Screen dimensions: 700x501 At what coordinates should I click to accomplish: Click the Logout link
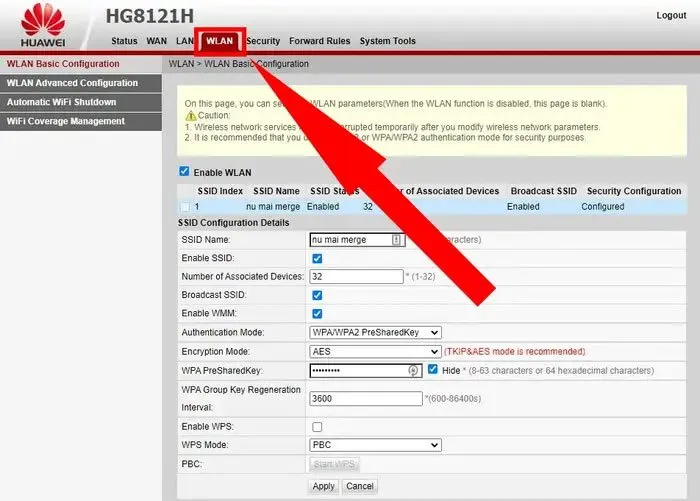[x=671, y=15]
